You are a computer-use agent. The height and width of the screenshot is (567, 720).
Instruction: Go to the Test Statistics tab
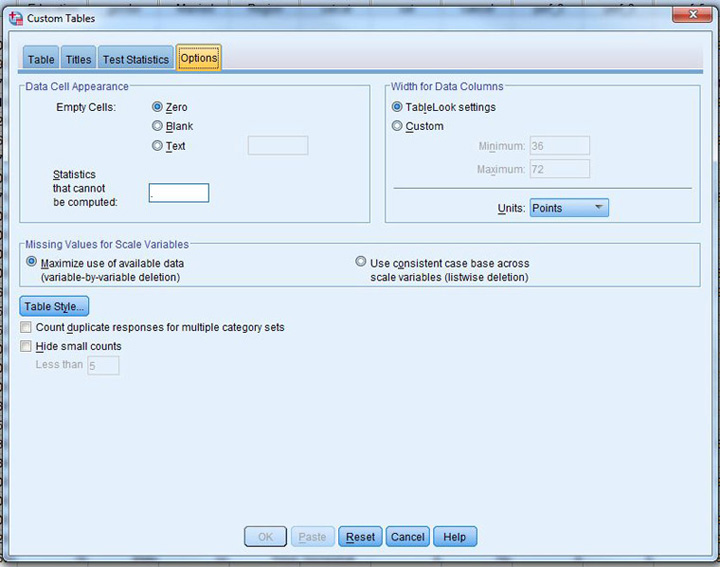pos(135,59)
